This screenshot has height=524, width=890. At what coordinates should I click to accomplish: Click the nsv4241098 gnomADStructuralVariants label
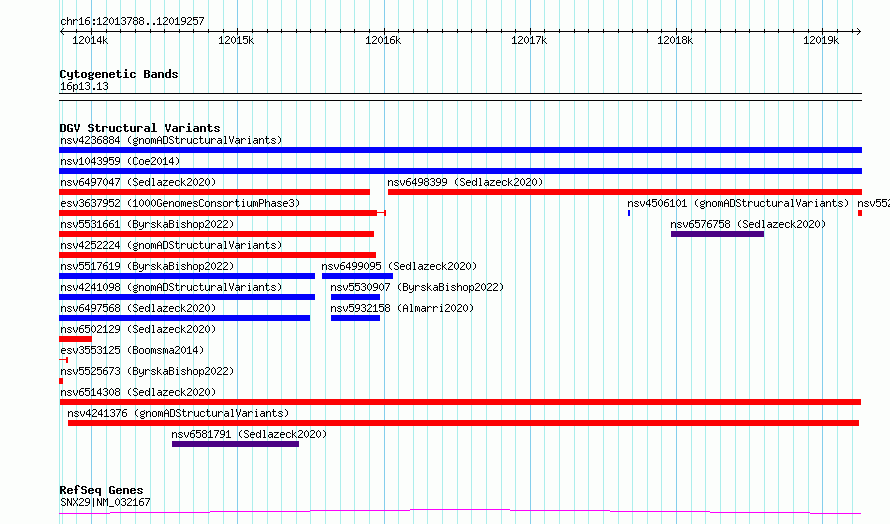(x=171, y=287)
